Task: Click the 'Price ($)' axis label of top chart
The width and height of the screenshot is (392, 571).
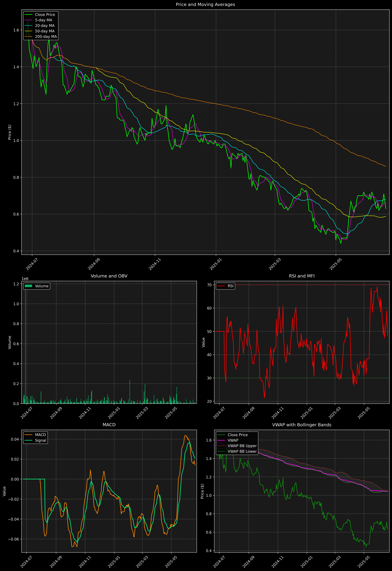Action: point(10,132)
